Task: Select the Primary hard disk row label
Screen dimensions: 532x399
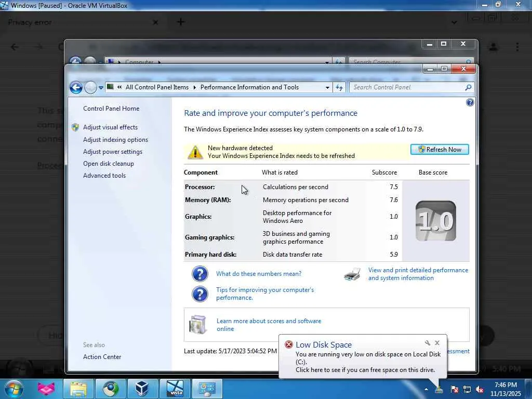Action: pos(211,255)
